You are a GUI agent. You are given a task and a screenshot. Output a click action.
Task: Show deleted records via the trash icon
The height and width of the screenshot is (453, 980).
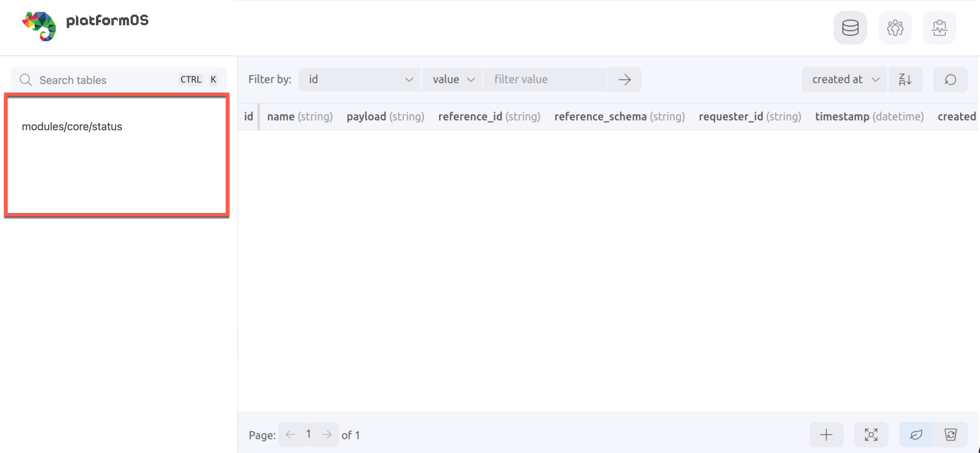pyautogui.click(x=952, y=434)
